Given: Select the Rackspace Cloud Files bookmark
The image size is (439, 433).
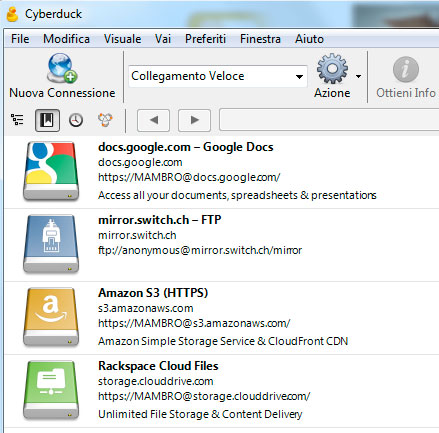Looking at the screenshot, I should tap(222, 391).
